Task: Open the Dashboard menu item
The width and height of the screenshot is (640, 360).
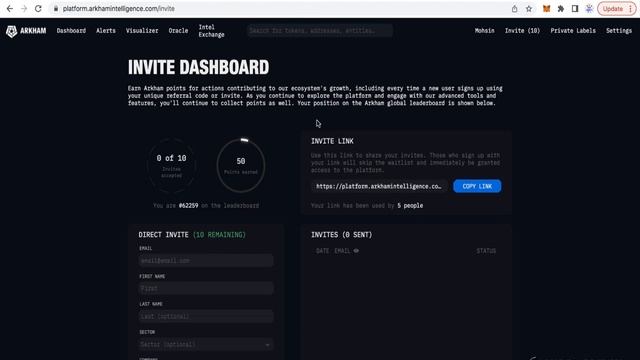Action: [x=71, y=31]
